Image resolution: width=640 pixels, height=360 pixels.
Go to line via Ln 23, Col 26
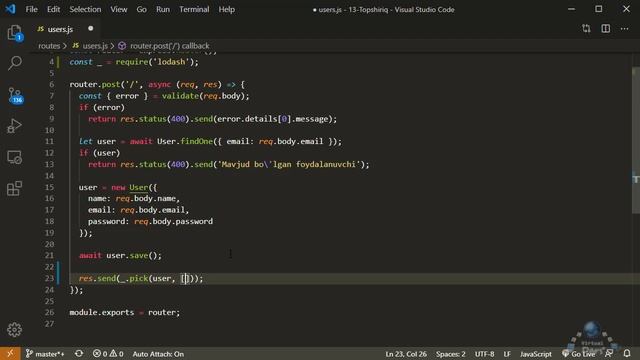(x=406, y=354)
